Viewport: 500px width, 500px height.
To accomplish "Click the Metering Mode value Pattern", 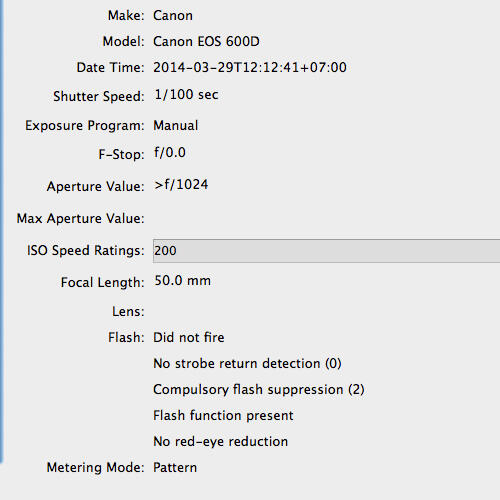I will 175,468.
